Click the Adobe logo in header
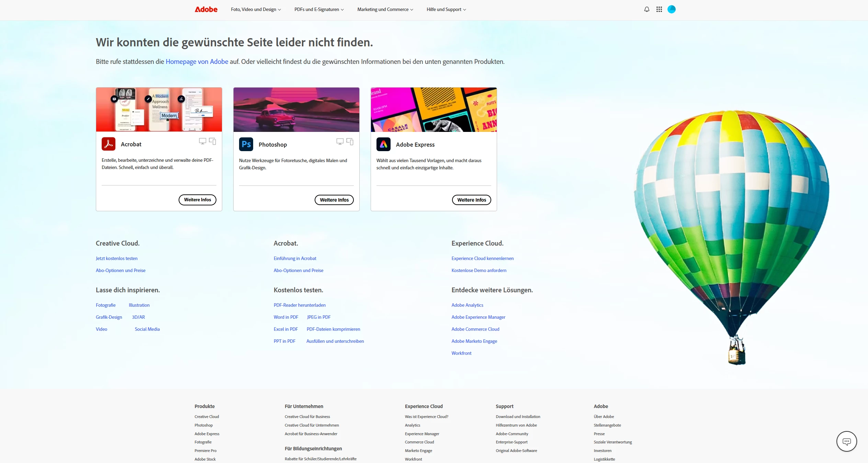The width and height of the screenshot is (868, 463). point(206,9)
